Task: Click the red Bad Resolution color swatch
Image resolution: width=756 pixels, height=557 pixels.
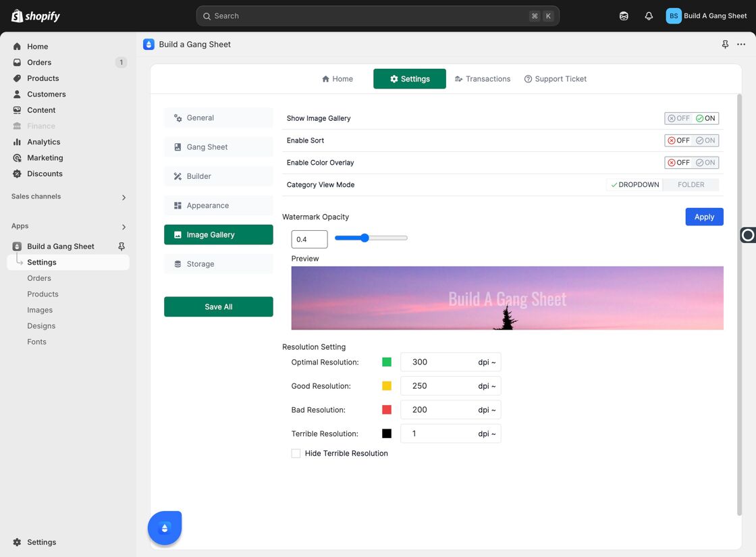Action: coord(387,410)
